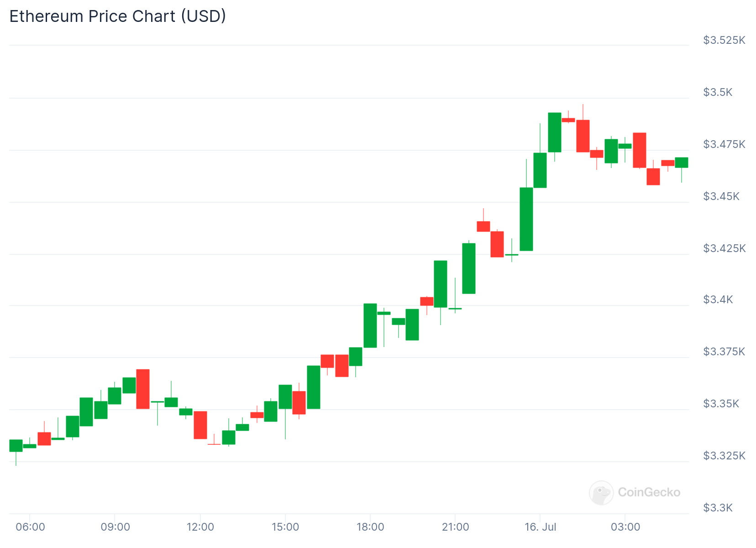Click the 12:00 time axis label
The width and height of the screenshot is (756, 548).
point(200,527)
